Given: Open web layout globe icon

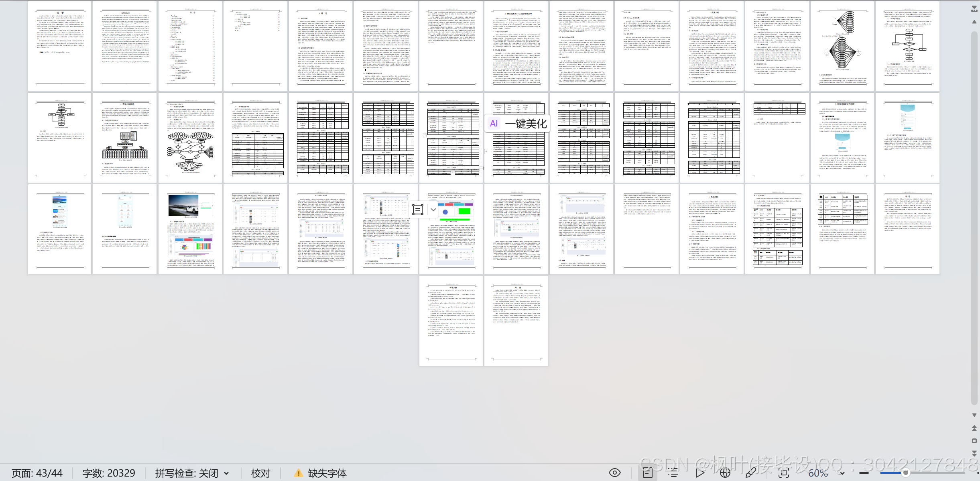Looking at the screenshot, I should point(725,473).
